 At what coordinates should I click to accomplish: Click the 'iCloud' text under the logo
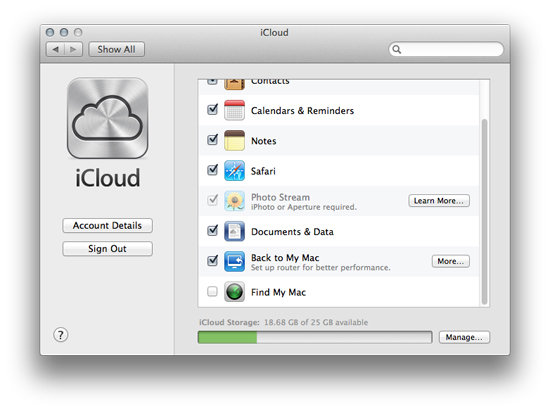tap(108, 178)
